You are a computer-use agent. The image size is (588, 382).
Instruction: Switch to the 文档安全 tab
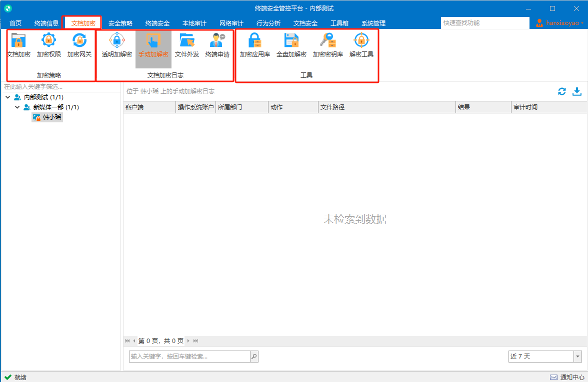point(305,23)
